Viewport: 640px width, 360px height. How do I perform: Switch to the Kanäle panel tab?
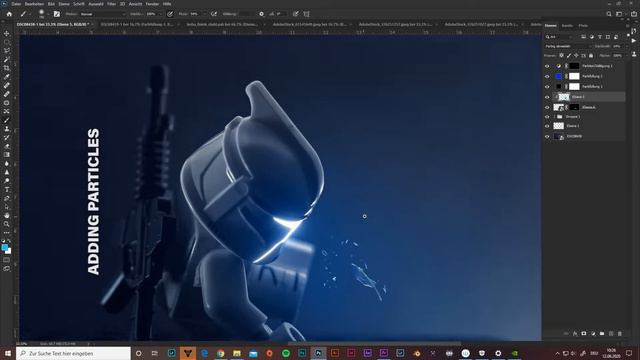click(x=567, y=26)
